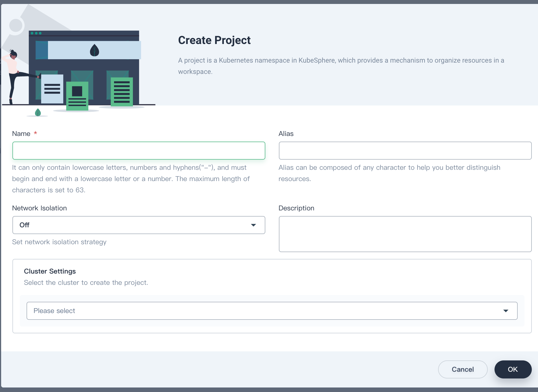
Task: Open the Network Isolation dropdown
Action: tap(138, 225)
